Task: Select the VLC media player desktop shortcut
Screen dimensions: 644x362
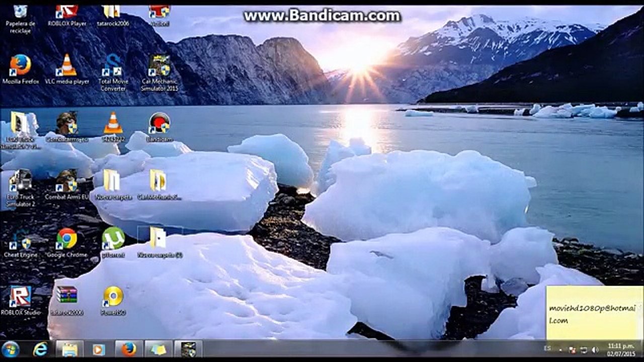Action: click(67, 69)
